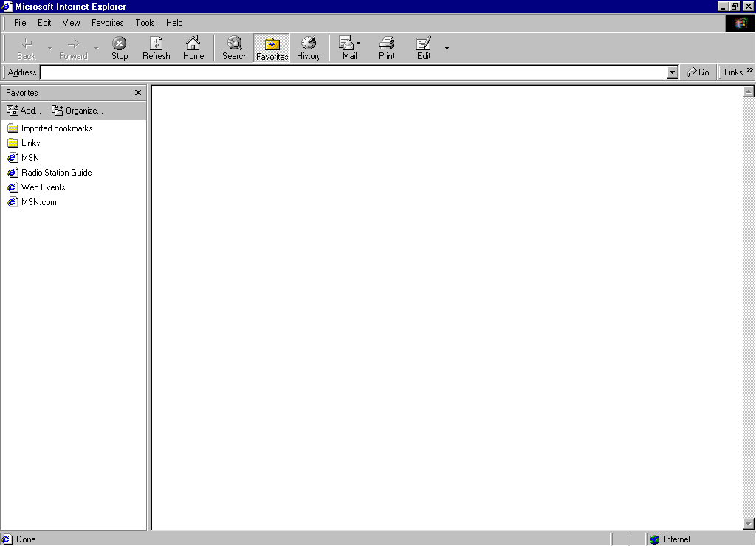Image resolution: width=756 pixels, height=546 pixels.
Task: Click the Internet Explorer title bar icon
Action: pyautogui.click(x=7, y=6)
